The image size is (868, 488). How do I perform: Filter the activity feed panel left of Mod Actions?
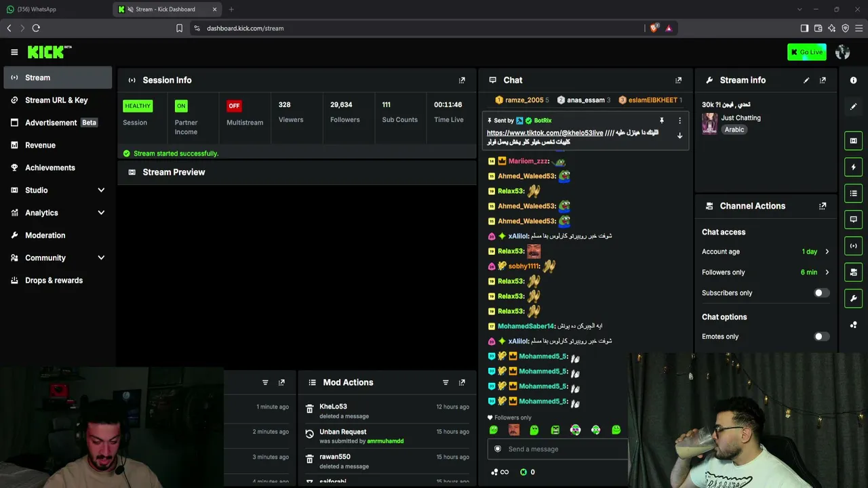tap(265, 382)
